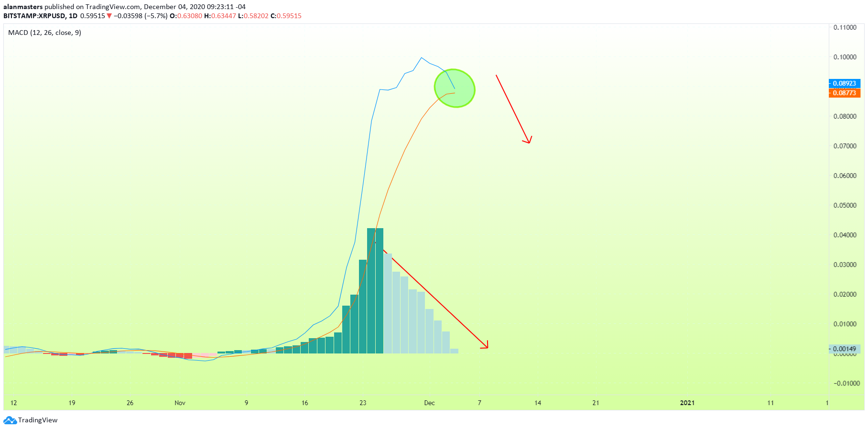Click the blue 0.08923 MACD value label
The height and width of the screenshot is (430, 868).
point(845,83)
